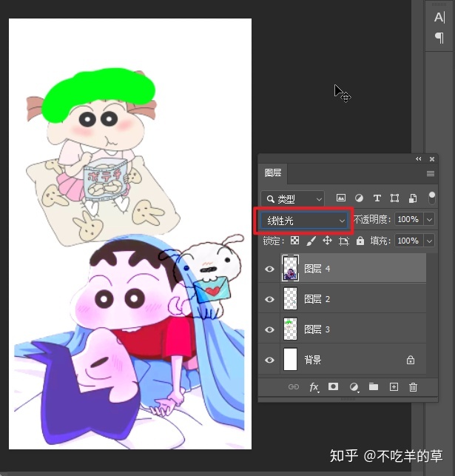Select layer name 图层 2

317,299
